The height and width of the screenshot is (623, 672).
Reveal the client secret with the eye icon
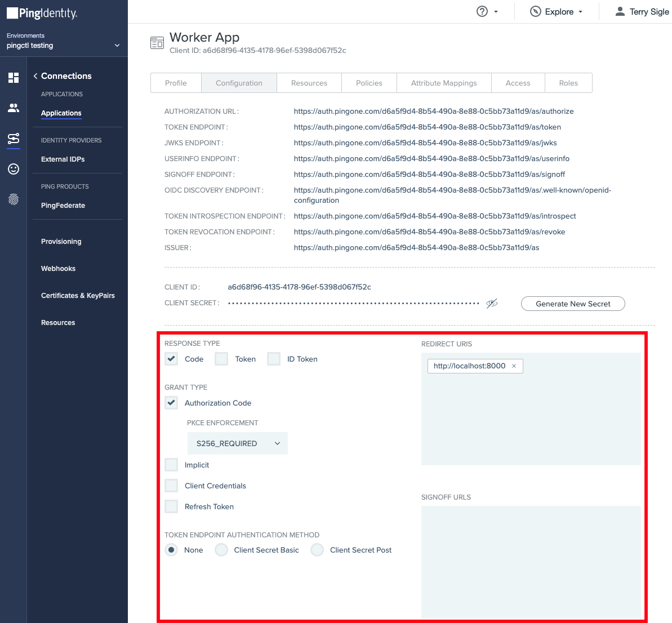click(x=492, y=303)
